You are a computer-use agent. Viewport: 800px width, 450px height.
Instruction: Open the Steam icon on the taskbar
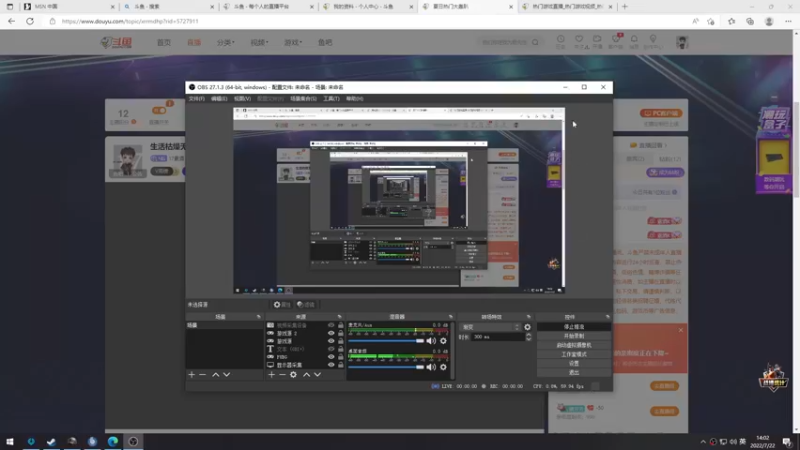[x=51, y=441]
